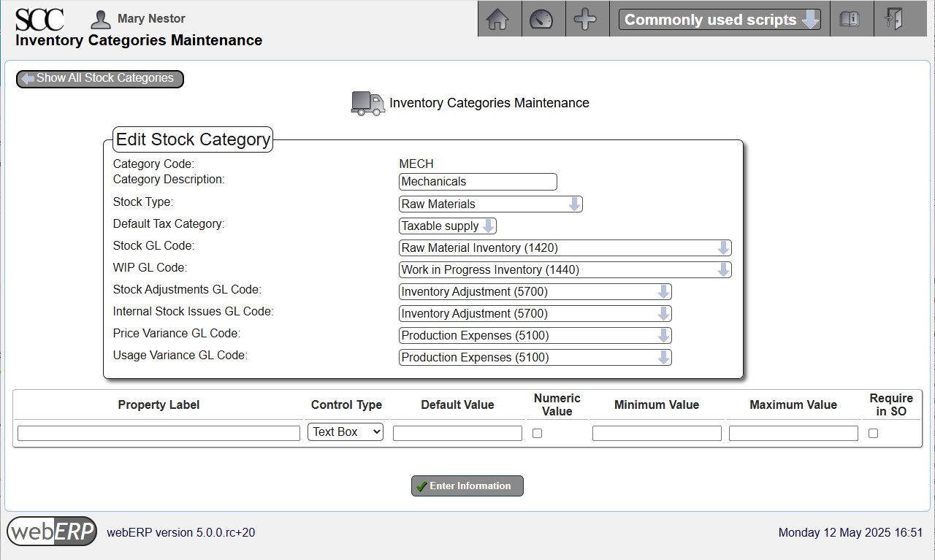The height and width of the screenshot is (560, 935).
Task: Go to the home page icon
Action: 497,20
